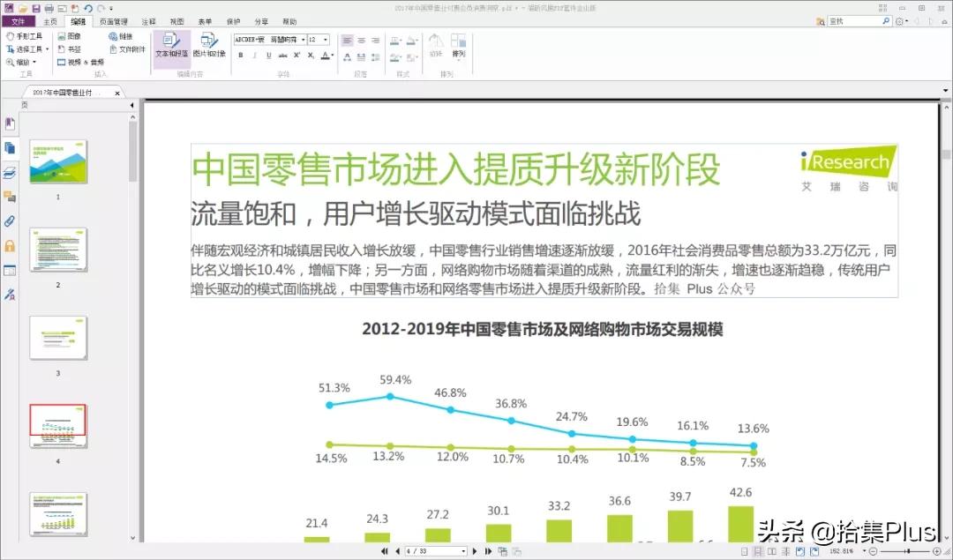Switch to the 注释 ribbon tab
953x560 pixels.
pos(146,20)
